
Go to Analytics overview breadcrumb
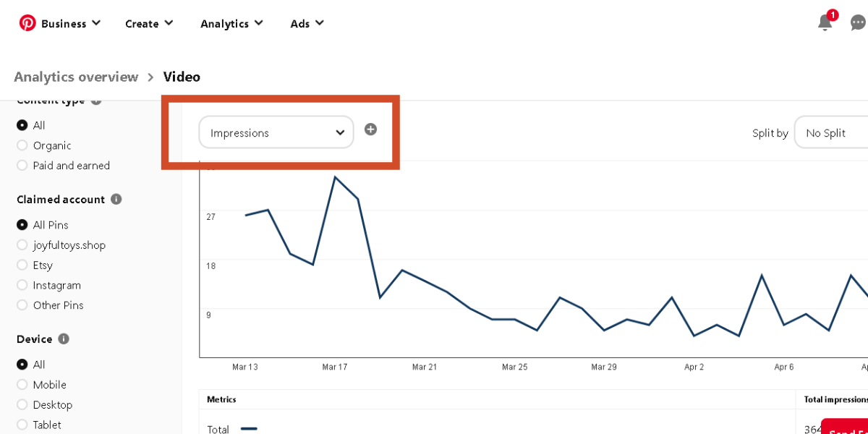coord(76,77)
